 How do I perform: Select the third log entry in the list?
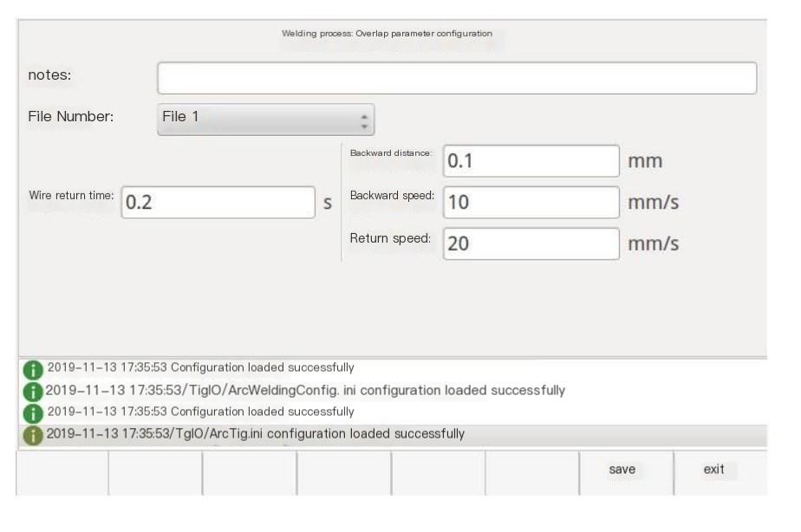pyautogui.click(x=200, y=412)
